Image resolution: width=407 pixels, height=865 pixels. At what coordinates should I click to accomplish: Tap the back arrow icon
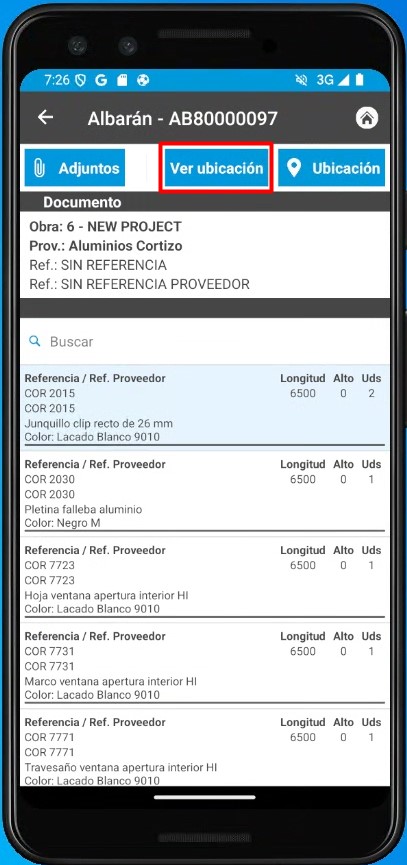click(x=45, y=117)
